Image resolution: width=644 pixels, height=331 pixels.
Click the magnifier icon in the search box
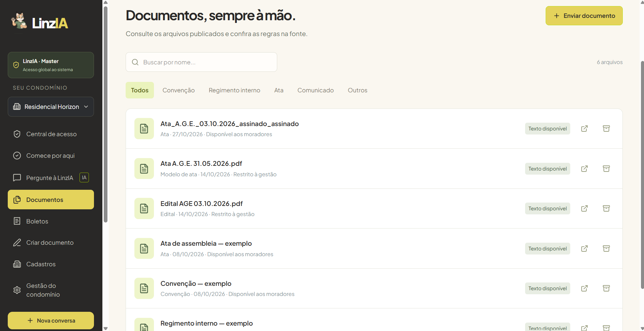click(135, 62)
